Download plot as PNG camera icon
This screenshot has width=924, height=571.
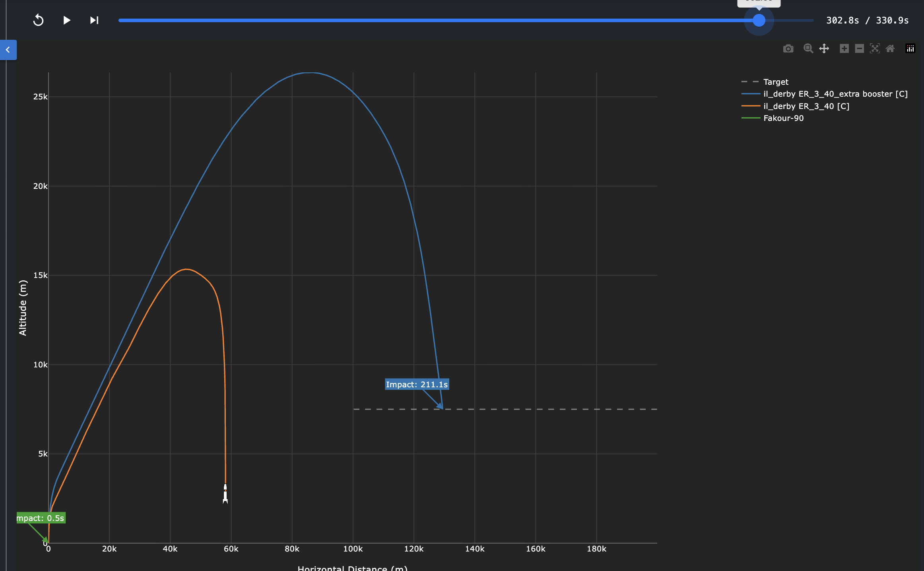click(x=788, y=49)
